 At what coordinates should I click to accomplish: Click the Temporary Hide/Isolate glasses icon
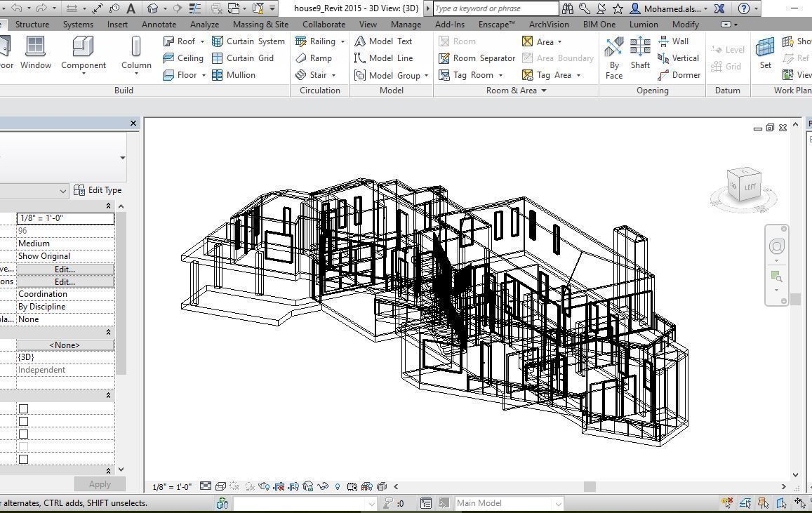pos(323,486)
